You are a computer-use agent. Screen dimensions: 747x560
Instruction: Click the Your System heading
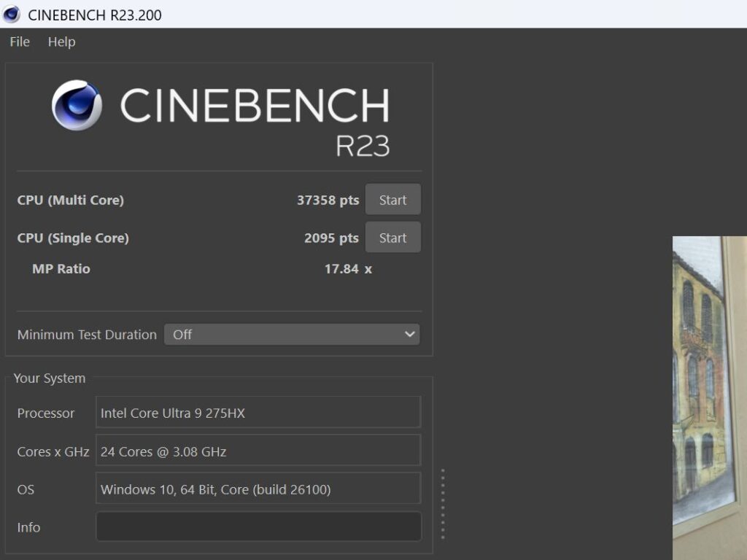click(x=50, y=378)
